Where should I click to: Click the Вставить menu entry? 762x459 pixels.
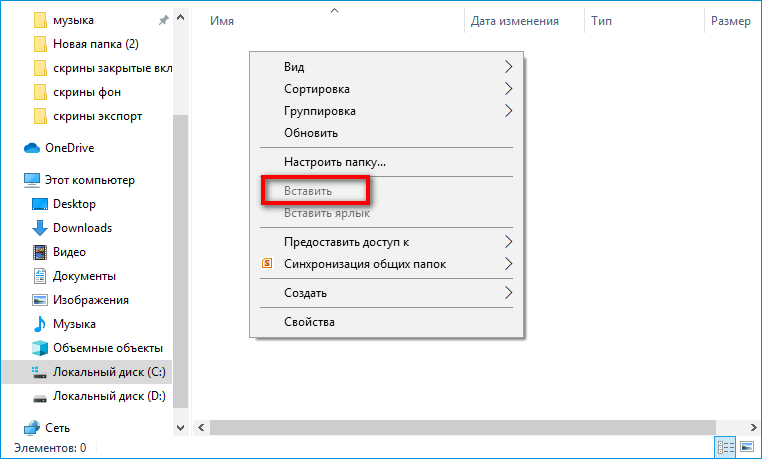coord(386,191)
